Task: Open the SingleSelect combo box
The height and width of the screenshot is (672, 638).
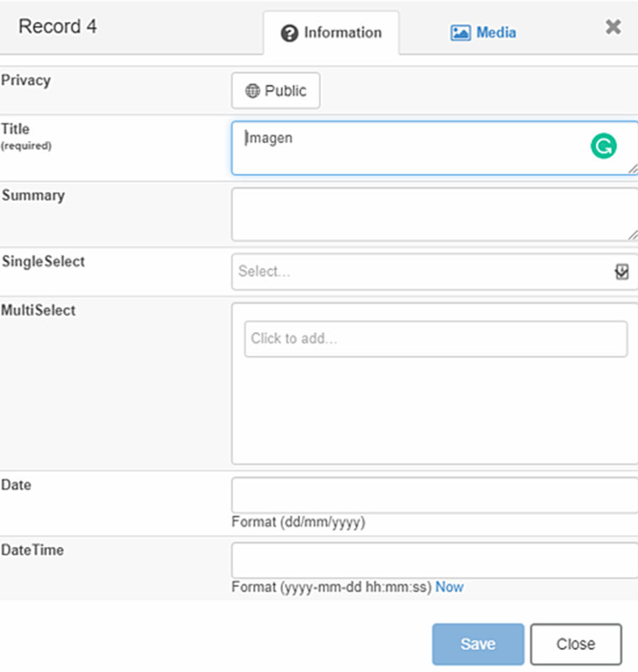Action: (x=420, y=270)
